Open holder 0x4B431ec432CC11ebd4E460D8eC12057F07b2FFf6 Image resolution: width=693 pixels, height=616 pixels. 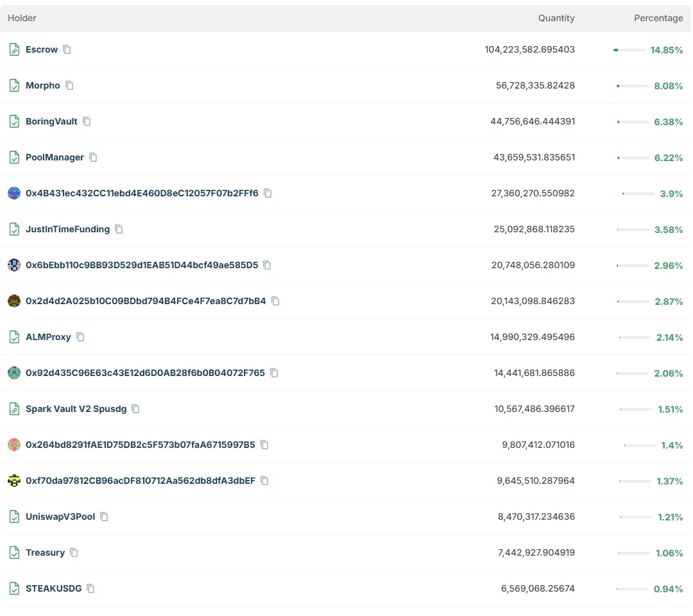142,193
